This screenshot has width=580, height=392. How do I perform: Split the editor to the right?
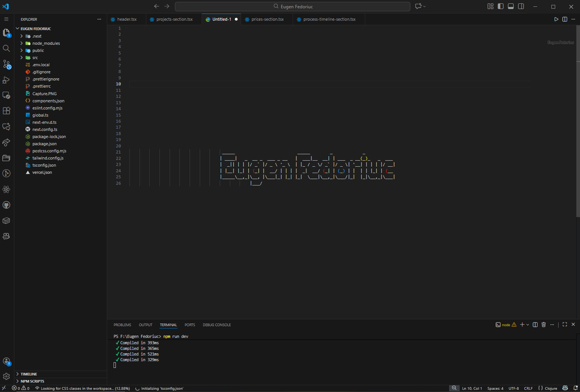pyautogui.click(x=565, y=19)
